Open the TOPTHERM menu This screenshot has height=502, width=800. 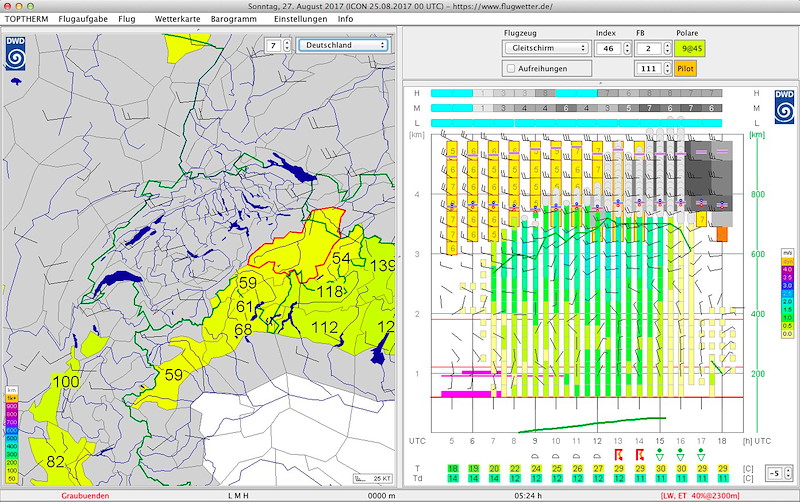(x=27, y=19)
